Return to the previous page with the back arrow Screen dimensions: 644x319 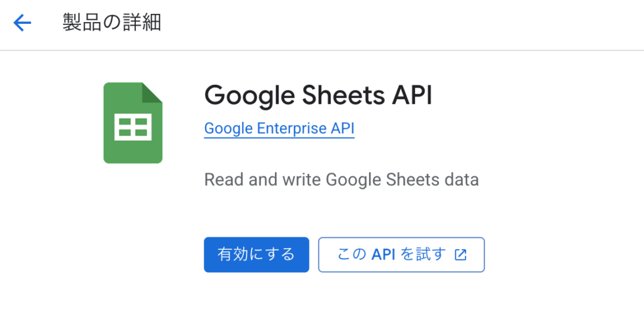click(22, 23)
